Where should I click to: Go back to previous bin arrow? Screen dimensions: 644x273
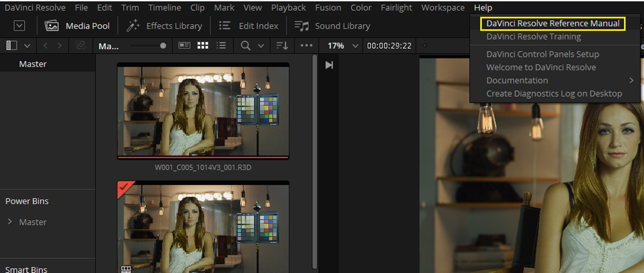coord(45,46)
